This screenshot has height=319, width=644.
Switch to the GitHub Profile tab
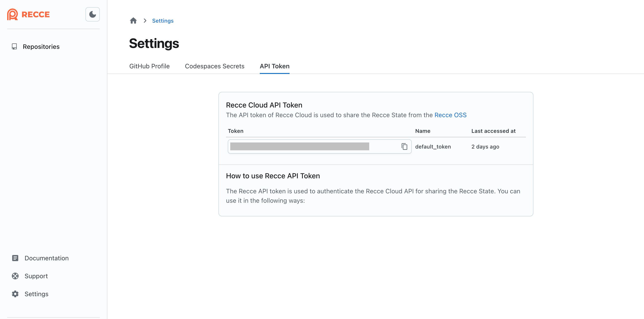[149, 66]
